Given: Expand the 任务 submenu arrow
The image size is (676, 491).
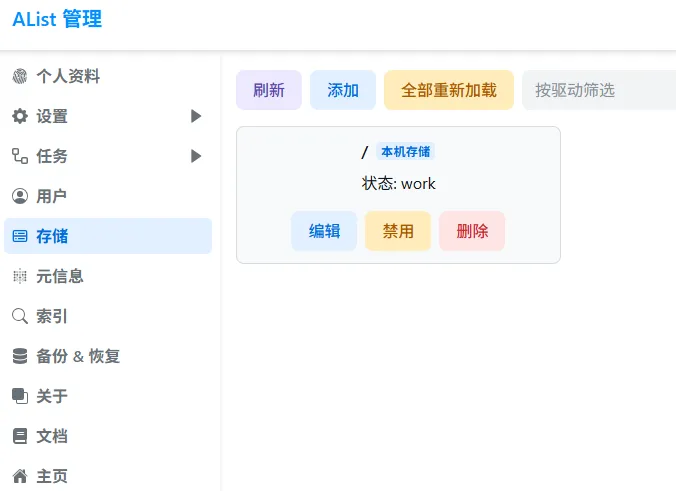Looking at the screenshot, I should (196, 156).
